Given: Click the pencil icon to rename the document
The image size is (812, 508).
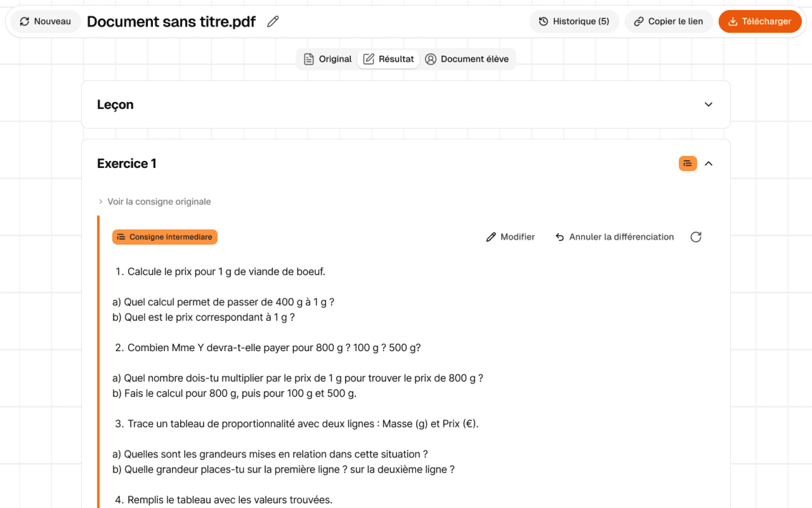Looking at the screenshot, I should pyautogui.click(x=273, y=21).
